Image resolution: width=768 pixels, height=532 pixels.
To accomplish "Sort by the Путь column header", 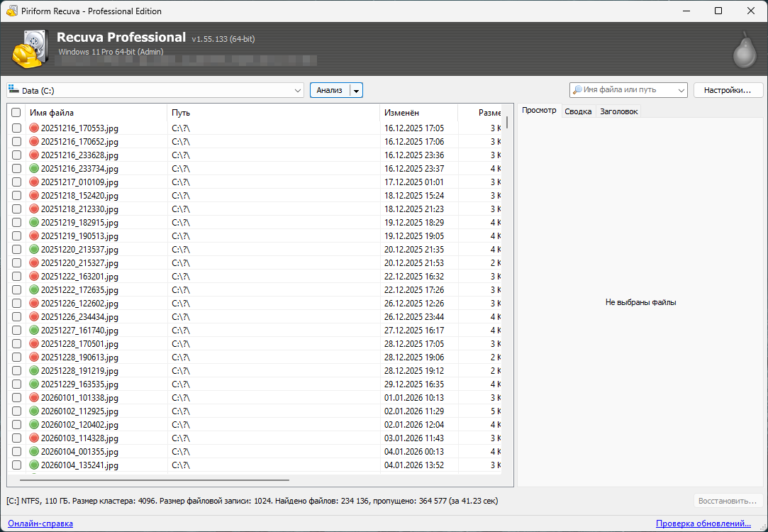I will [273, 113].
